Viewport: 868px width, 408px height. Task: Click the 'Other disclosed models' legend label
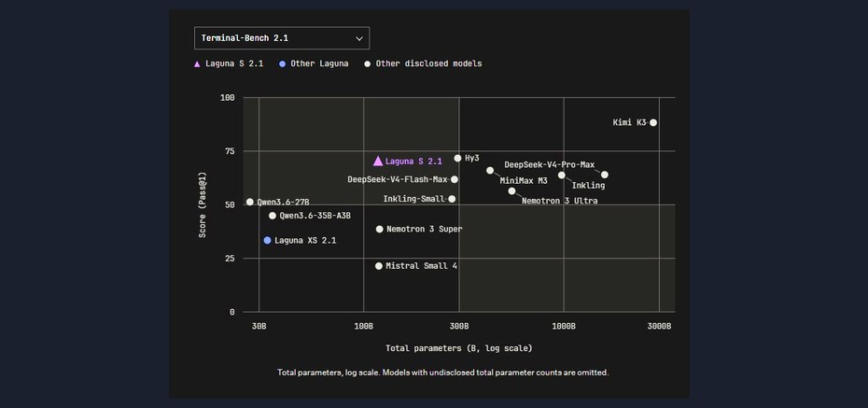pyautogui.click(x=428, y=63)
